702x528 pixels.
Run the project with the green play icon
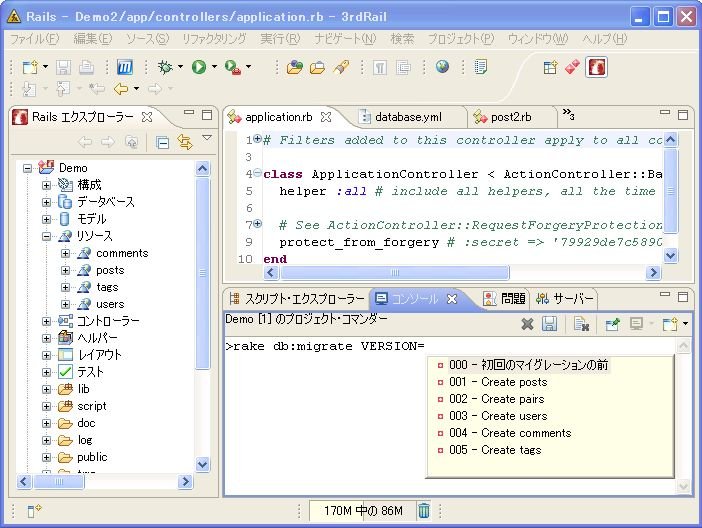[x=199, y=67]
